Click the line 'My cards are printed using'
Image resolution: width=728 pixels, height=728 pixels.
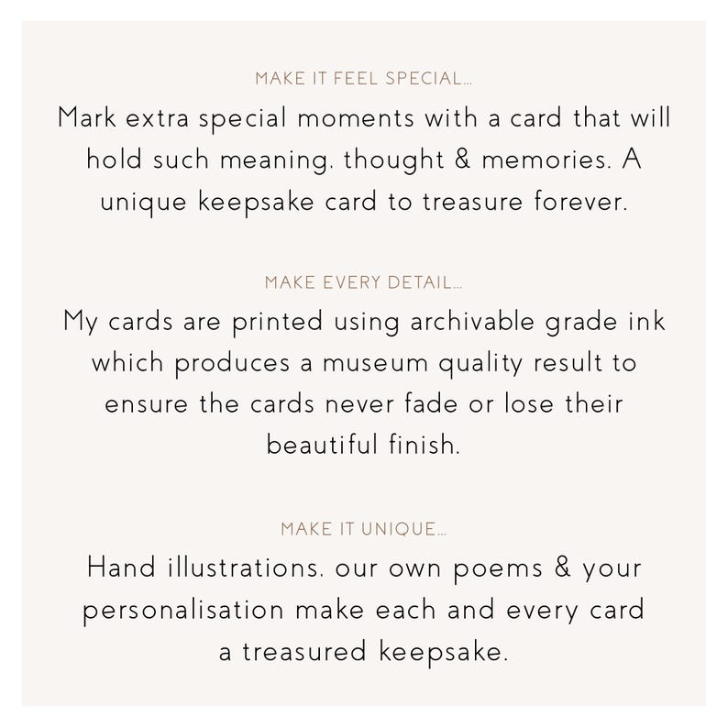tap(364, 322)
